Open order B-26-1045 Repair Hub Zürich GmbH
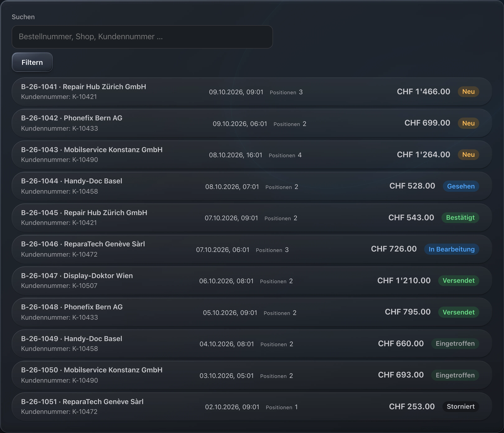The height and width of the screenshot is (433, 504). 252,218
